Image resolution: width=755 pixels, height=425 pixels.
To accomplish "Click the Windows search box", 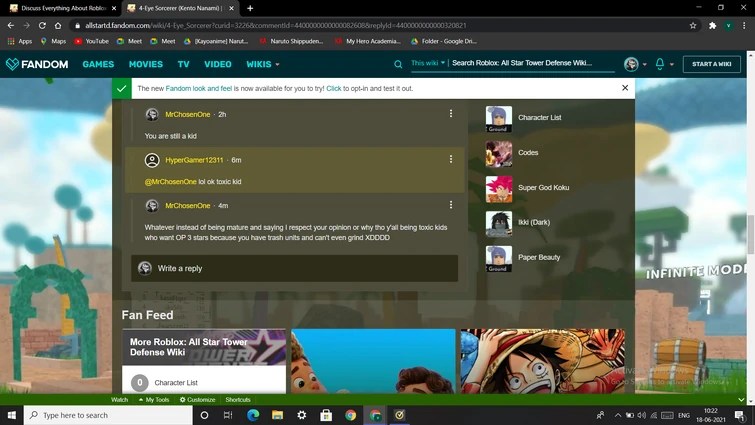I will coord(108,415).
